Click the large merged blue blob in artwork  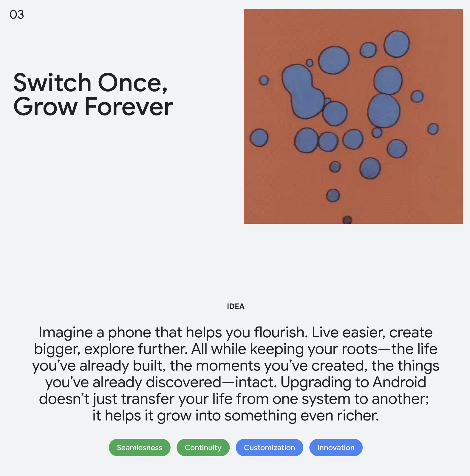[303, 91]
